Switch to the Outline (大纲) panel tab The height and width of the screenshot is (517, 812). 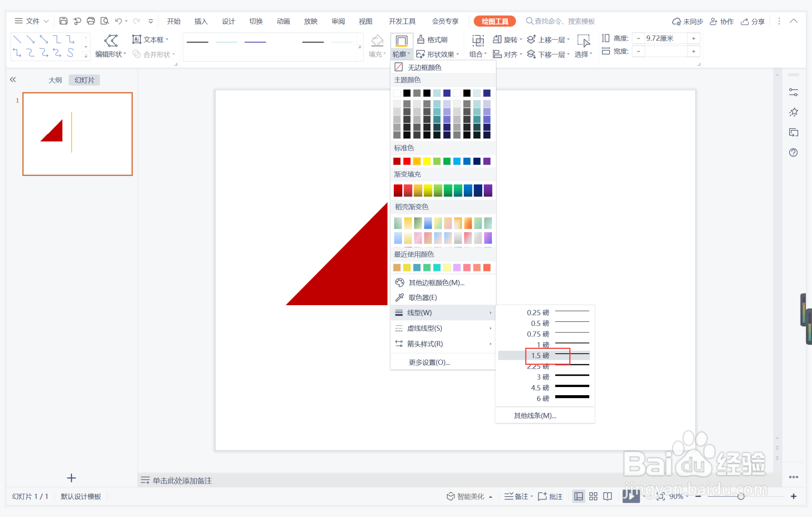(55, 80)
